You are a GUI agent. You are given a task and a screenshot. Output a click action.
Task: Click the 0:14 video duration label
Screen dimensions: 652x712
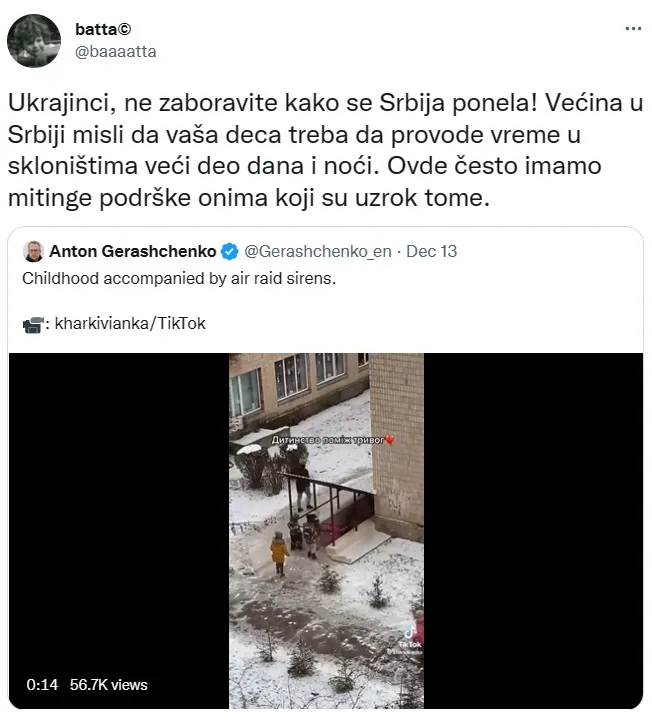[x=42, y=685]
